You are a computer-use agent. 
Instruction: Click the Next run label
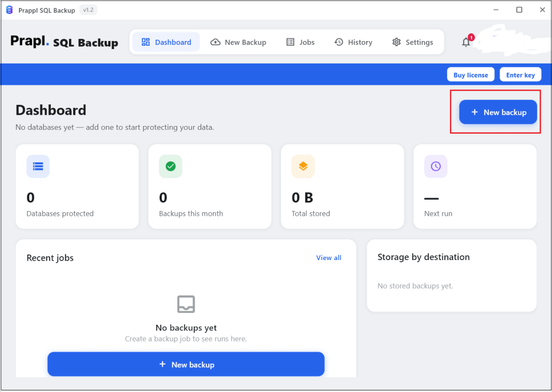click(x=438, y=213)
